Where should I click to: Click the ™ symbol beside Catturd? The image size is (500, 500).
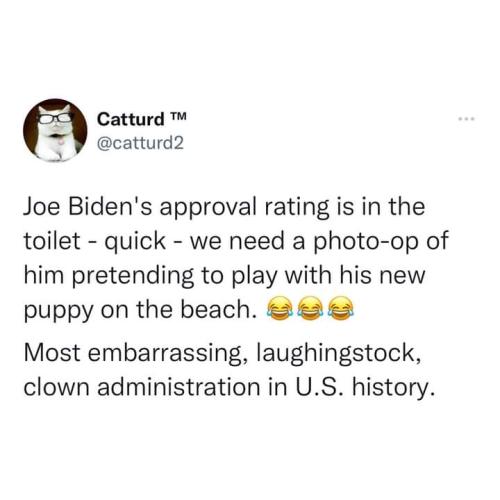[x=178, y=116]
